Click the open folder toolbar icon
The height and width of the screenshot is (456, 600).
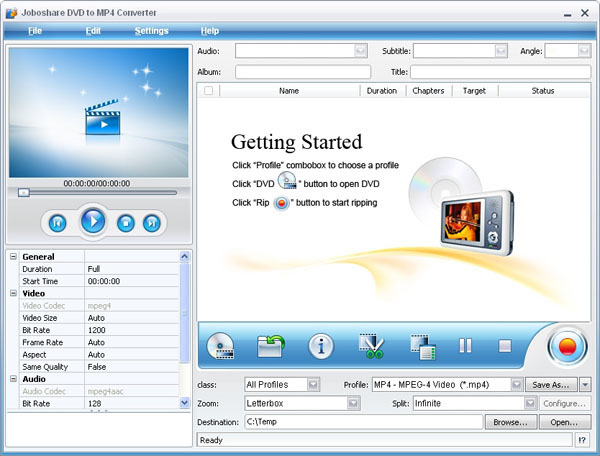click(271, 346)
